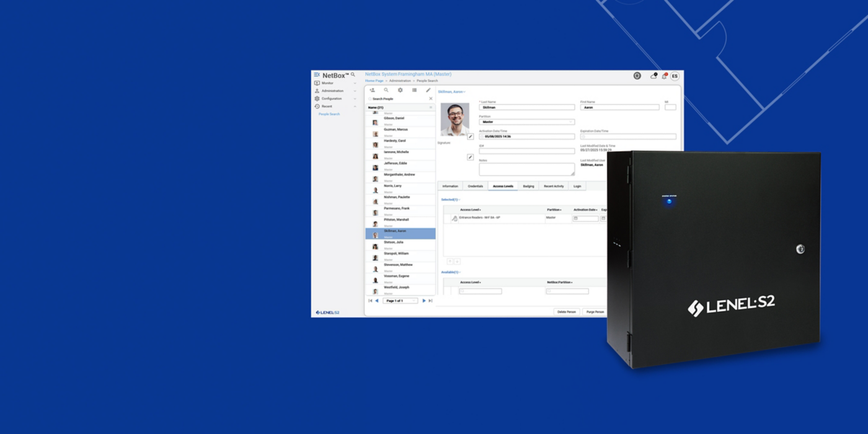The height and width of the screenshot is (434, 868).
Task: Collapse the Available(1) section
Action: pyautogui.click(x=451, y=272)
